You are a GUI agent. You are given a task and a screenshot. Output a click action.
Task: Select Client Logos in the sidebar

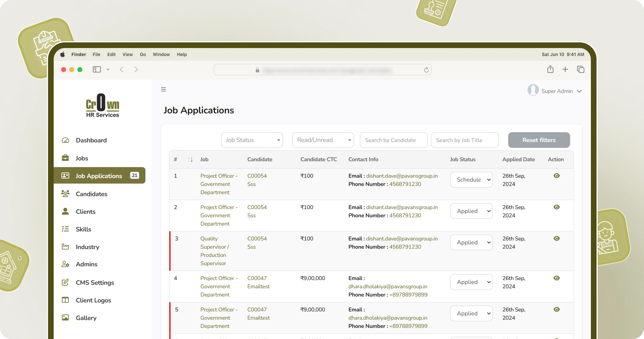(93, 300)
